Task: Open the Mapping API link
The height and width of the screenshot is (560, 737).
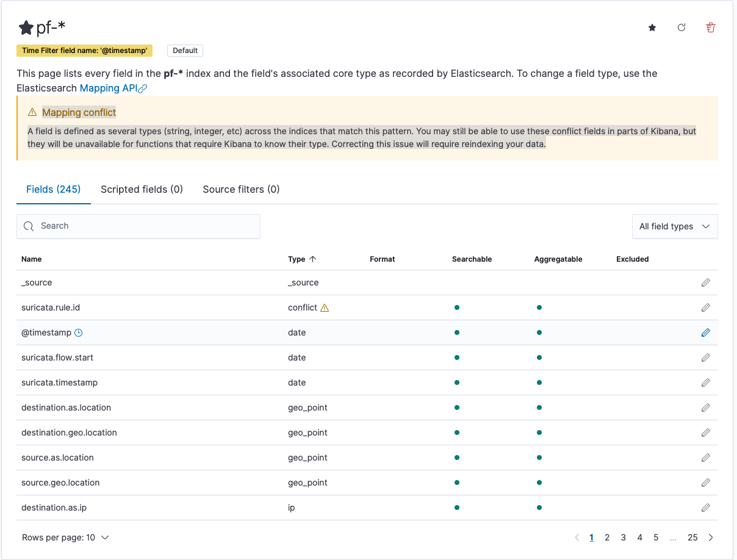Action: [x=109, y=88]
